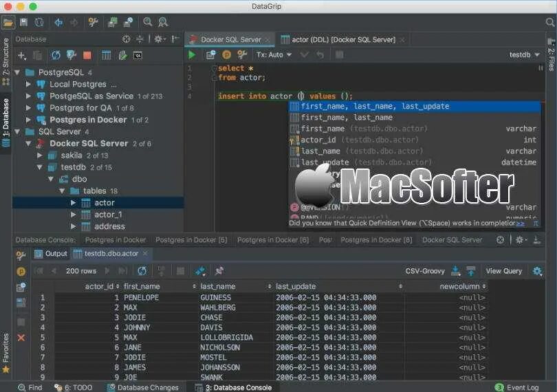Open Docker SQL Server console tab
Screen dimensions: 557x392
pyautogui.click(x=452, y=240)
